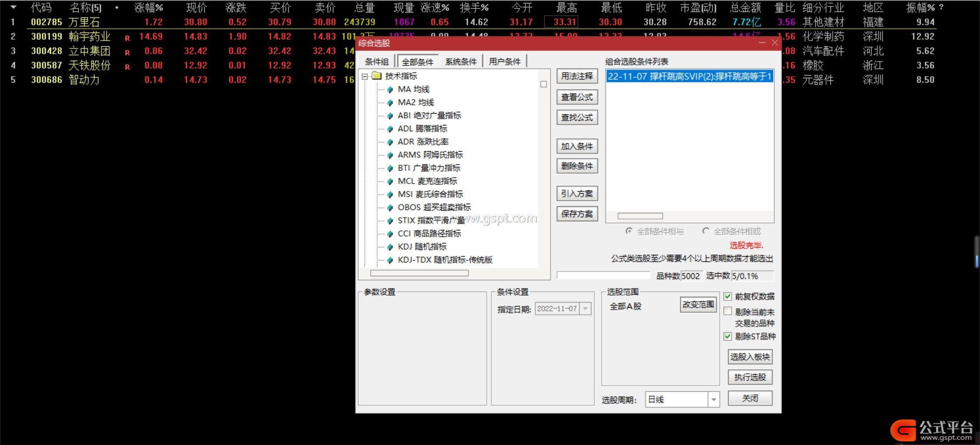980x445 pixels.
Task: Click the 查找公式 button
Action: (x=577, y=118)
